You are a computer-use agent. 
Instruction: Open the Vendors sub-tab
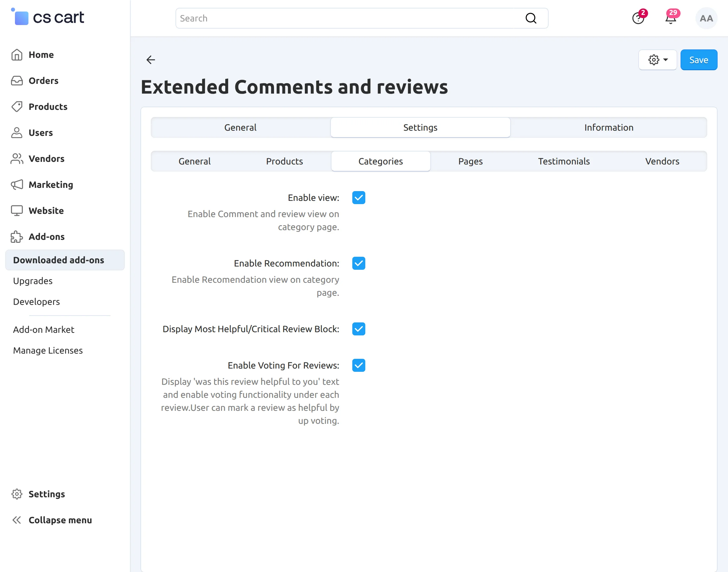pyautogui.click(x=662, y=162)
